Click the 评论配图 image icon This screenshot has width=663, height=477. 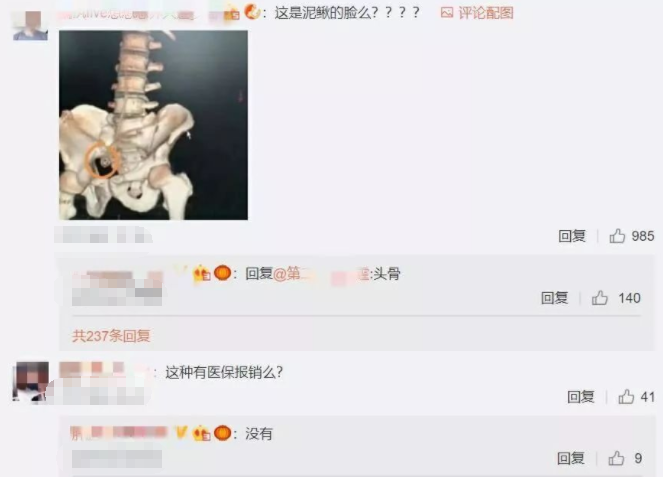tap(447, 13)
